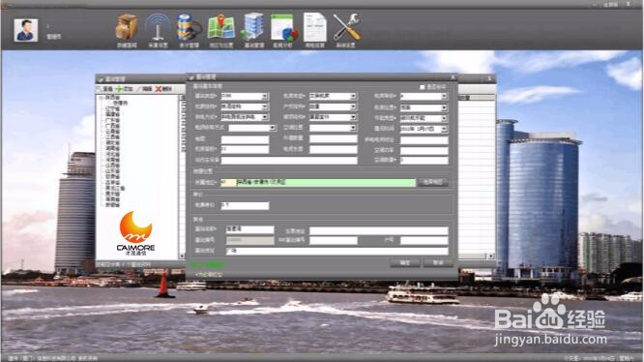Click the user avatar portrait
This screenshot has width=644, height=362.
(x=26, y=30)
